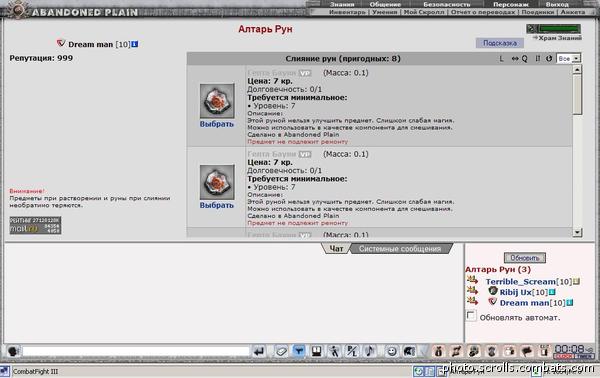600x378 pixels.
Task: Open the Анкета link
Action: click(x=573, y=12)
